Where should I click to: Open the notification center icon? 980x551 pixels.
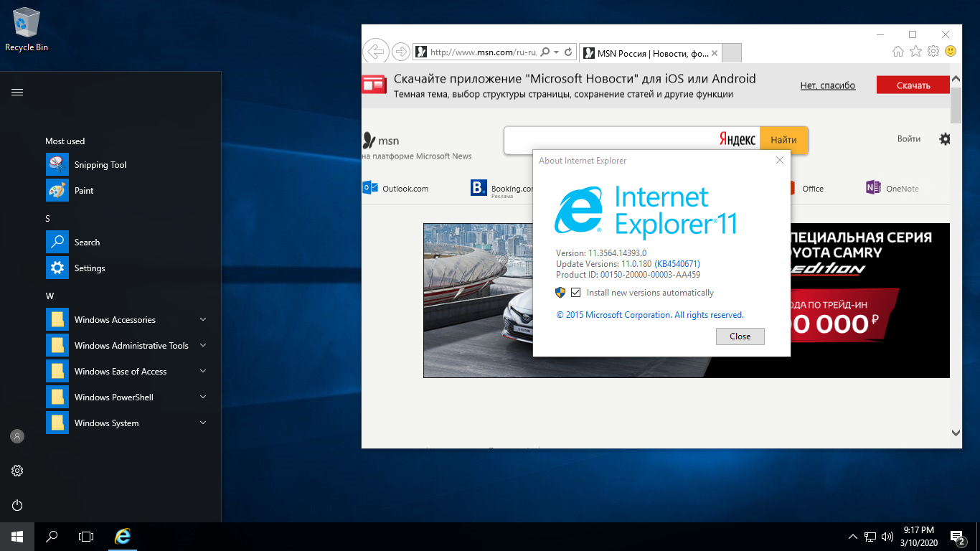(x=958, y=537)
